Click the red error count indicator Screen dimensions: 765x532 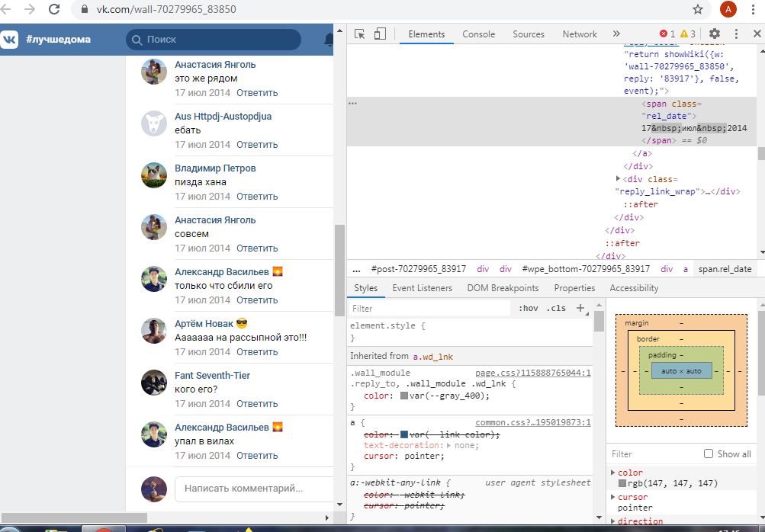coord(667,34)
